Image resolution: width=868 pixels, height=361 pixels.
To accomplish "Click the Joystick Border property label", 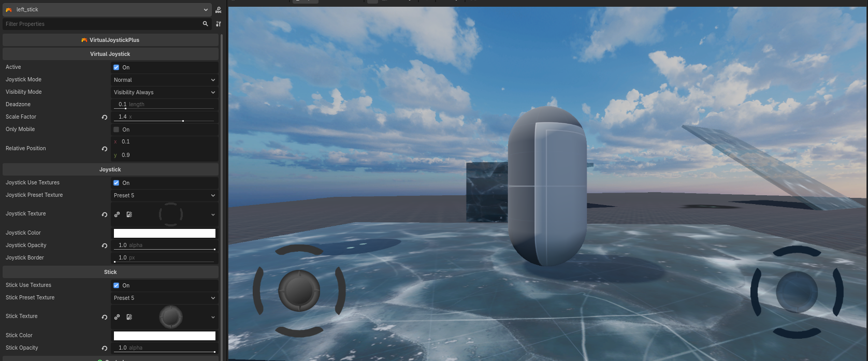I will pyautogui.click(x=25, y=257).
